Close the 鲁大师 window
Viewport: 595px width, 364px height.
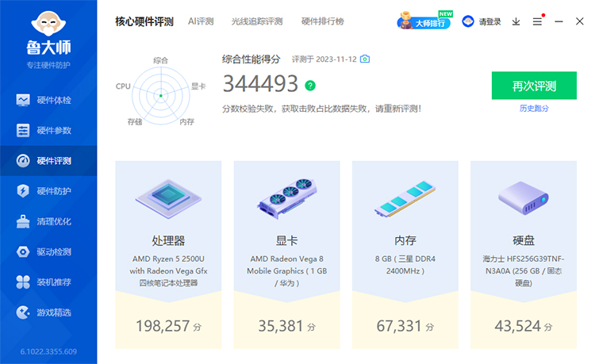[579, 21]
